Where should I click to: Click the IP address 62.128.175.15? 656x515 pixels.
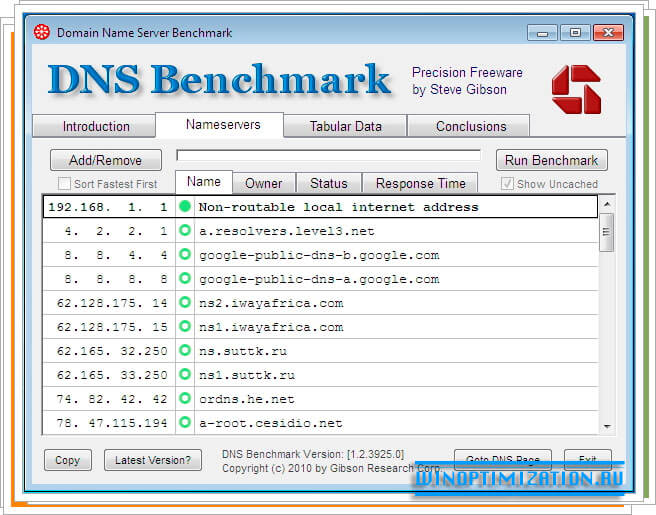pos(112,326)
